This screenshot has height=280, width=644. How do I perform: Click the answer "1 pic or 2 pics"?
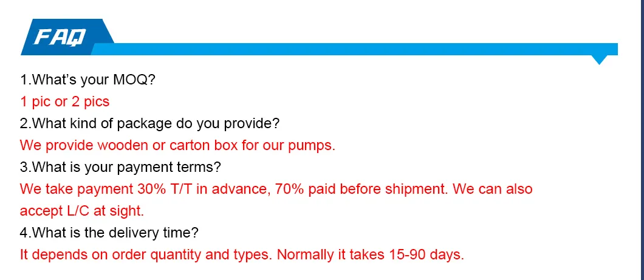64,101
